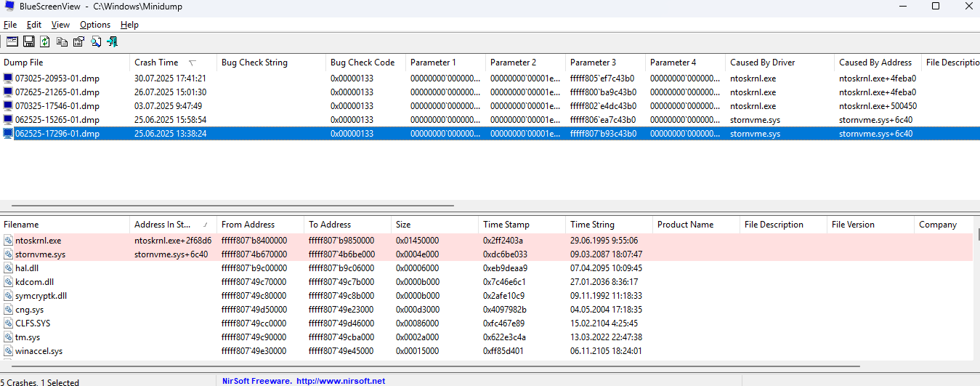Sort by the Time Stamp column
Image resolution: width=980 pixels, height=386 pixels.
[x=522, y=225]
